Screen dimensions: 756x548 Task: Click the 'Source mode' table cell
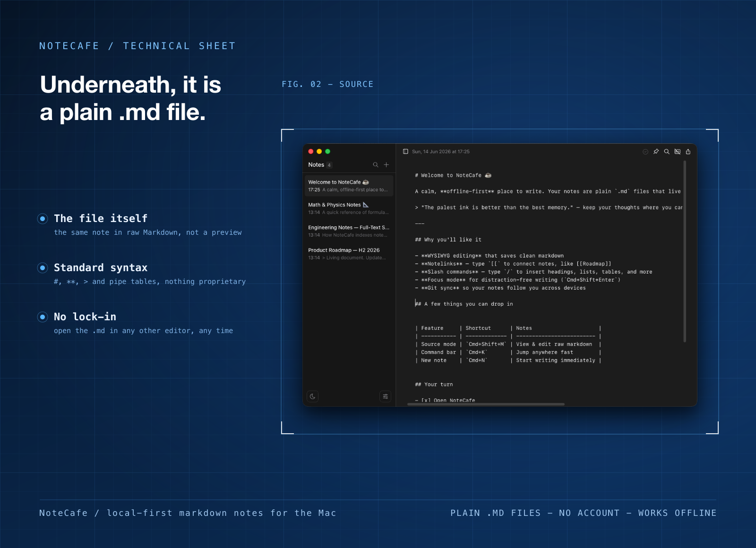point(438,344)
